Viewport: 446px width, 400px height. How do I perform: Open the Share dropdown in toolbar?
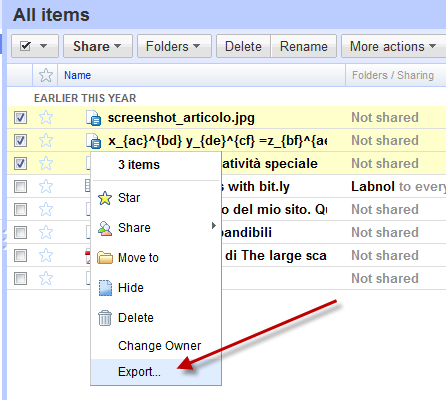pyautogui.click(x=98, y=46)
